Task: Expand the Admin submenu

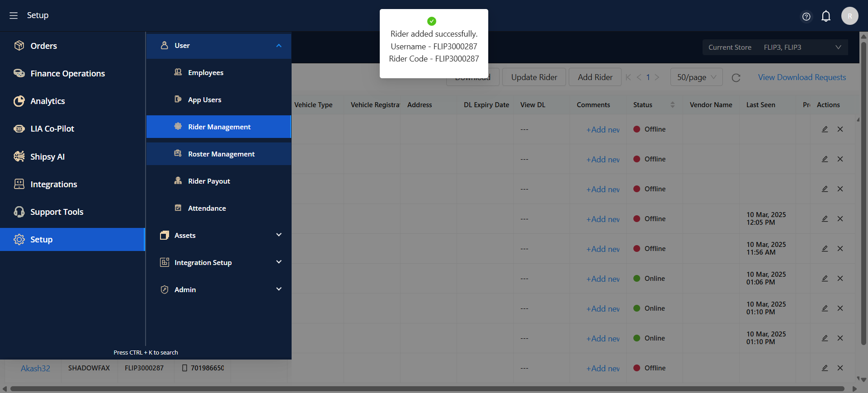Action: coord(218,289)
